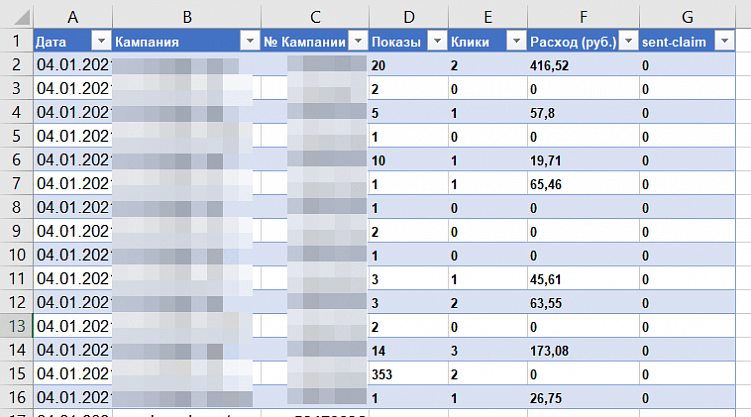Open the № Кампании filter dropdown

pyautogui.click(x=358, y=41)
